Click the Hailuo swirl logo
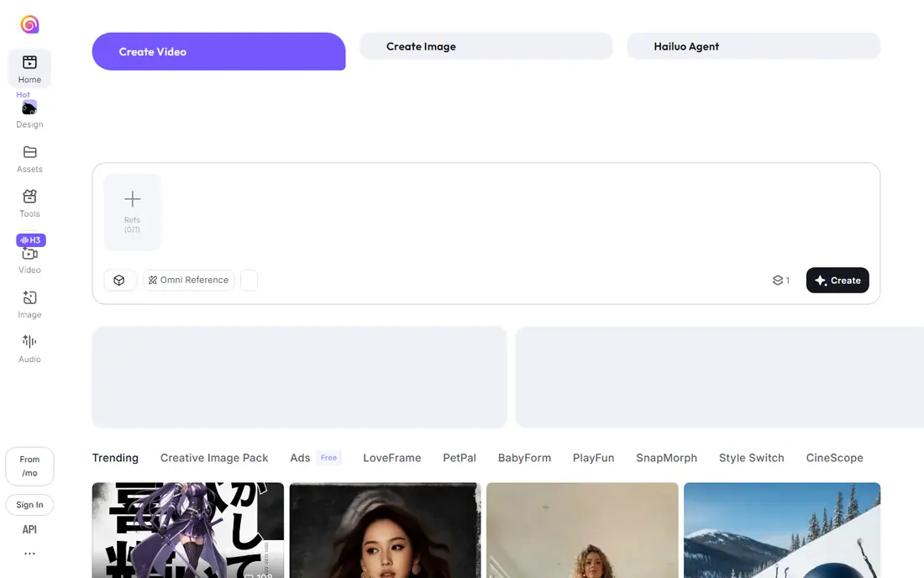This screenshot has height=578, width=924. pyautogui.click(x=29, y=24)
